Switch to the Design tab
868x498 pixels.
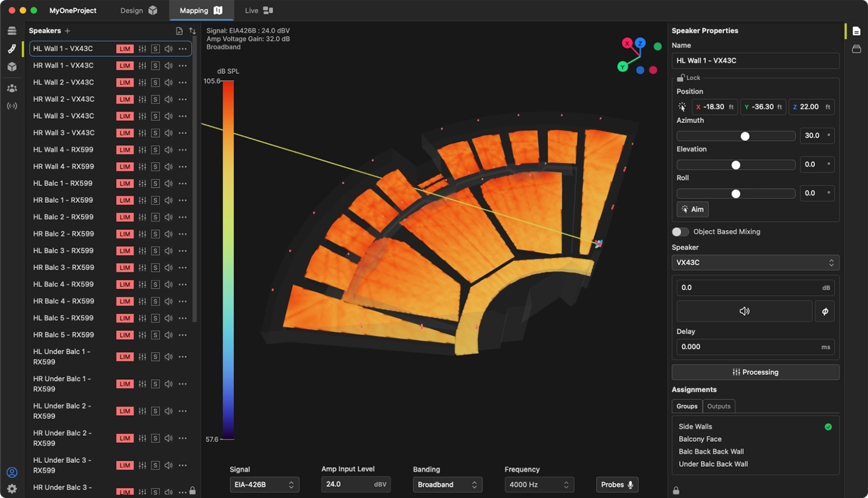point(138,11)
